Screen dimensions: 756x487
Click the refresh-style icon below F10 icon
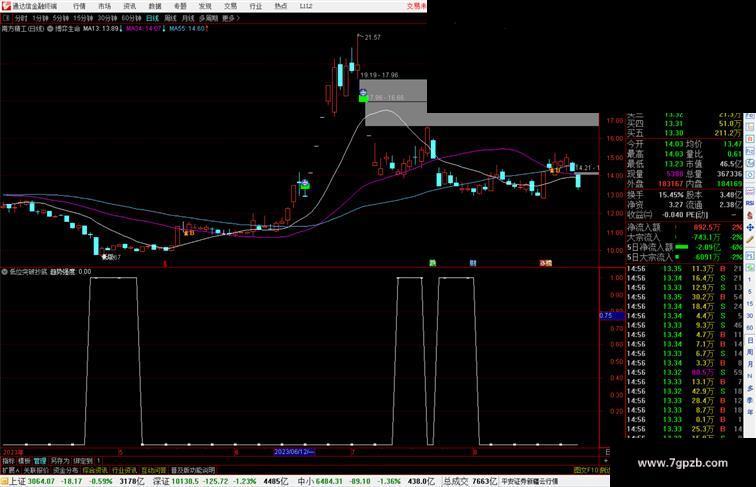[x=750, y=163]
